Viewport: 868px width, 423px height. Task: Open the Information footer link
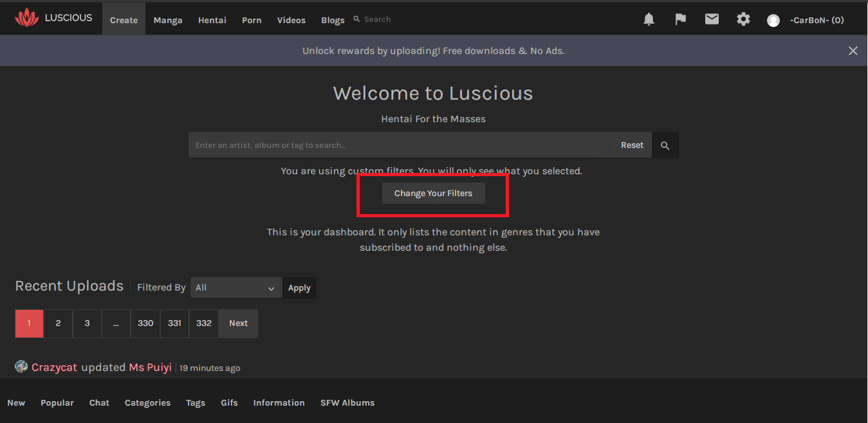click(x=279, y=402)
